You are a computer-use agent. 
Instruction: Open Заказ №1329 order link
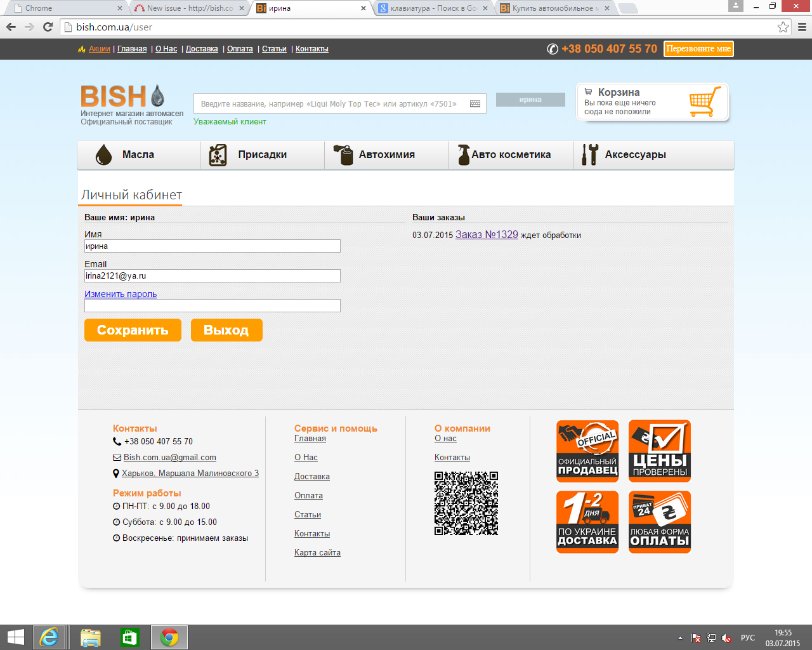487,235
